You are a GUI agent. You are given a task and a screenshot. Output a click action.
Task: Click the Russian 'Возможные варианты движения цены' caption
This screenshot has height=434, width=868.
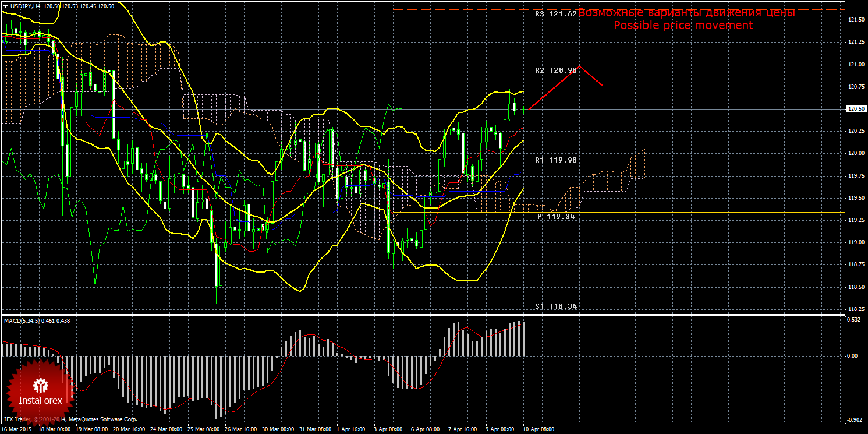tap(686, 12)
